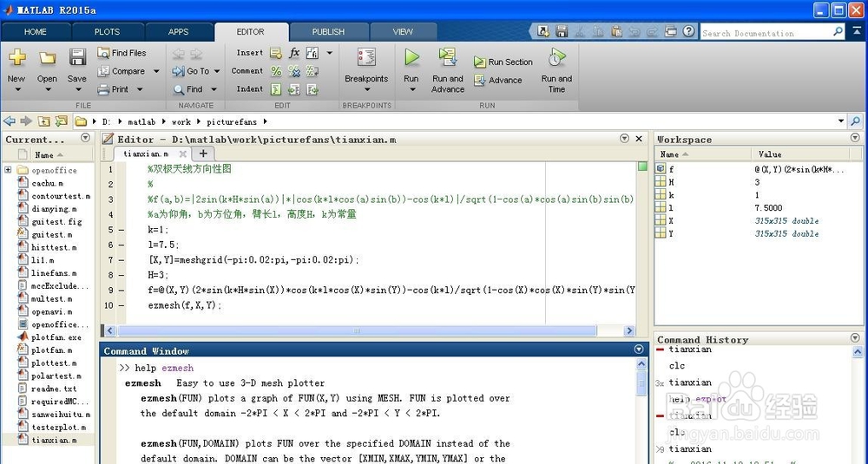Switch to the APPS tab
The width and height of the screenshot is (868, 464).
(178, 31)
